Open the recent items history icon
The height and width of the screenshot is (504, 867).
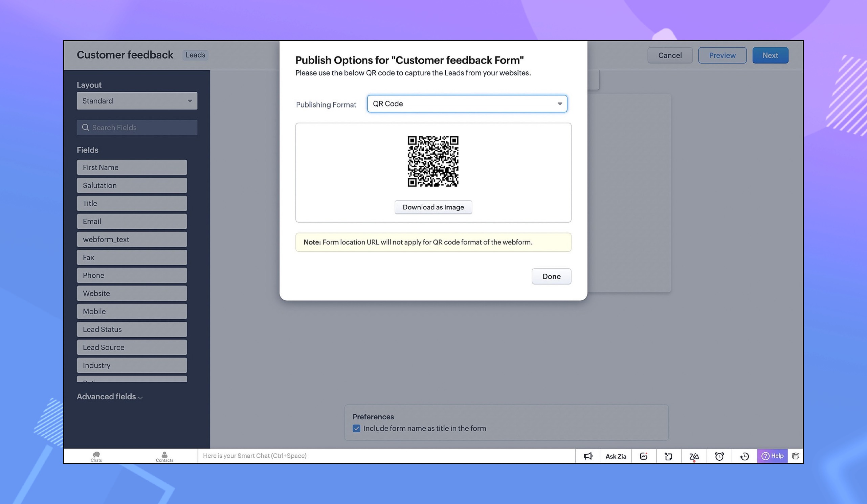744,456
